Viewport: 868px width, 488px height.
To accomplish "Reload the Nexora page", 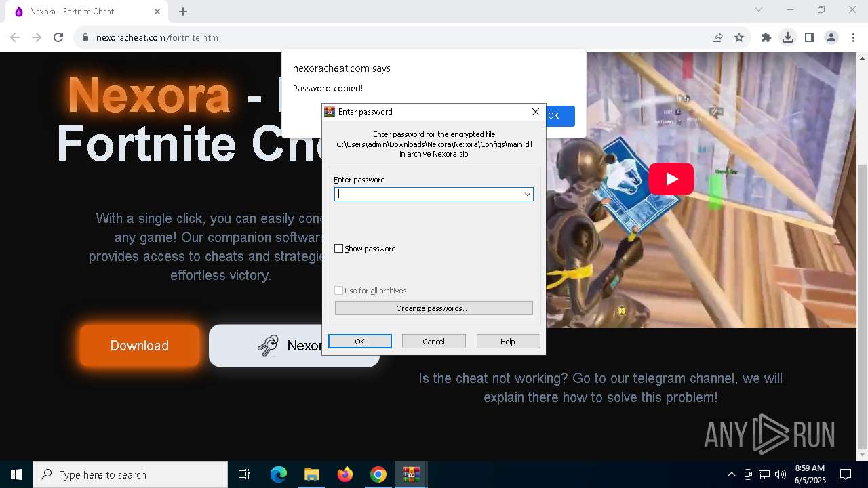I will point(58,37).
